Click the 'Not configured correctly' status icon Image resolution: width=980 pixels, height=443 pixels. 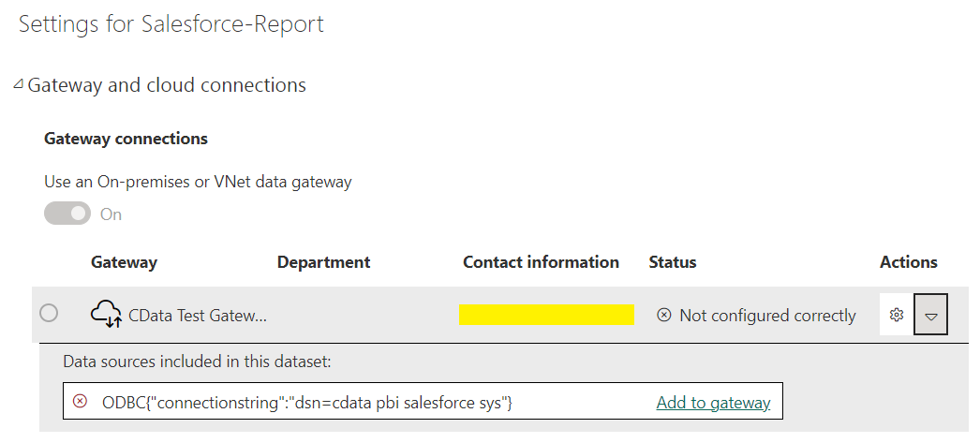[664, 316]
